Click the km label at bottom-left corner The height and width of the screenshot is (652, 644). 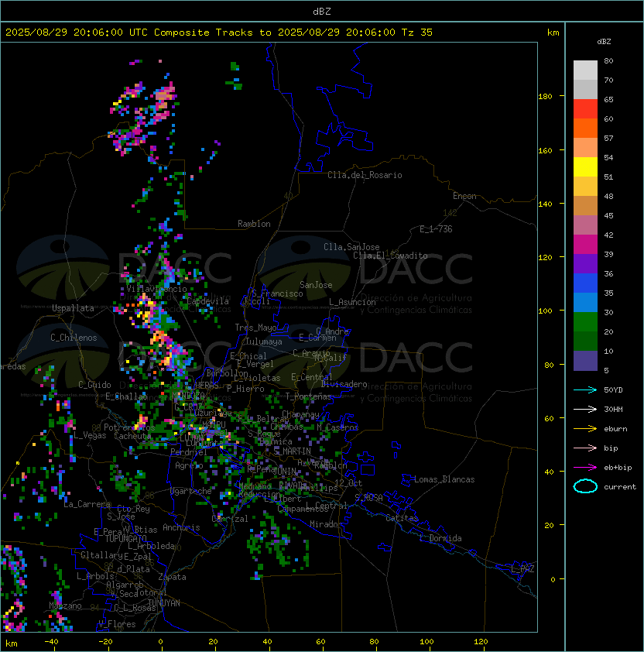point(12,643)
